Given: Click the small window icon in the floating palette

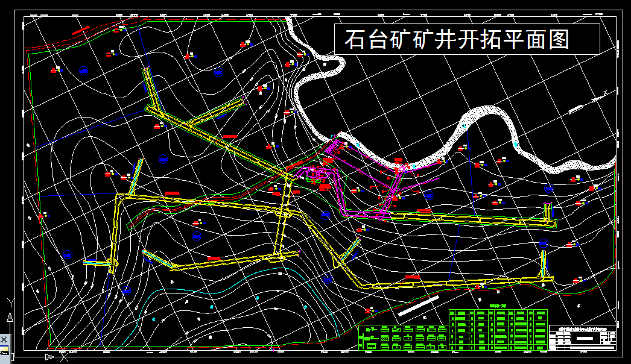Looking at the screenshot, I should 4,350.
